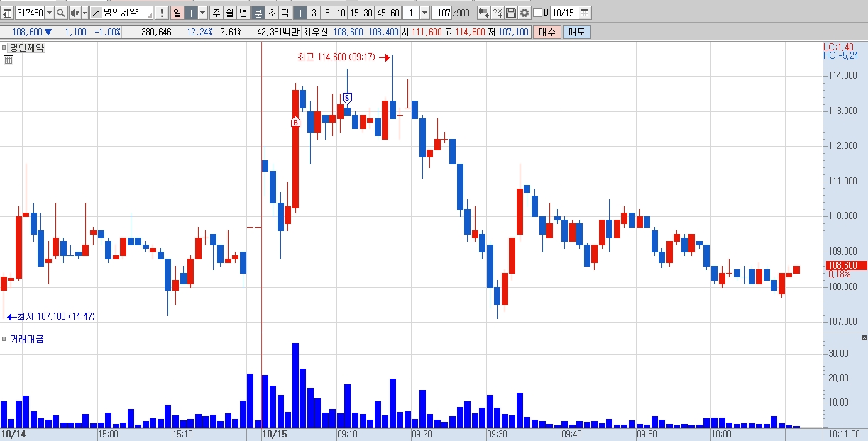Open chart settings gear icon
The width and height of the screenshot is (868, 441).
point(524,13)
